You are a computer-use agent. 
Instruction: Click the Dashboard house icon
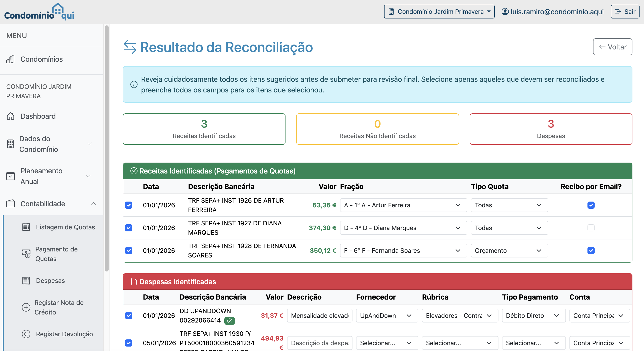coord(10,116)
